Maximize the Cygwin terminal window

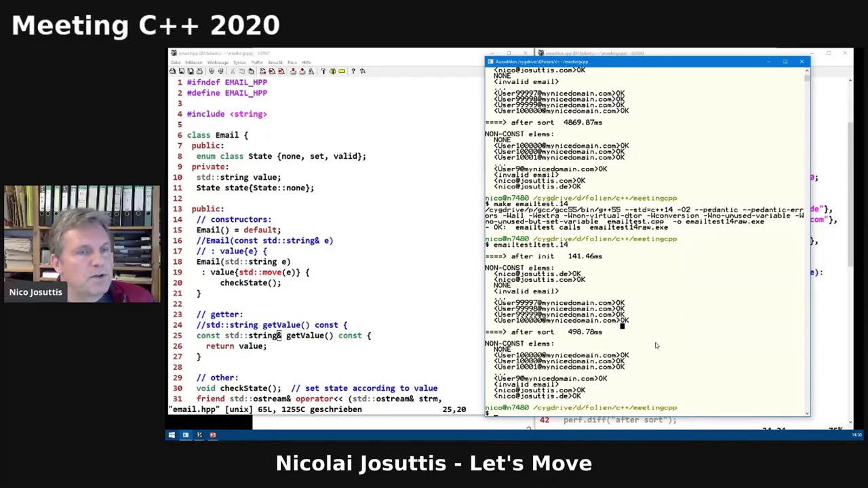click(x=785, y=62)
